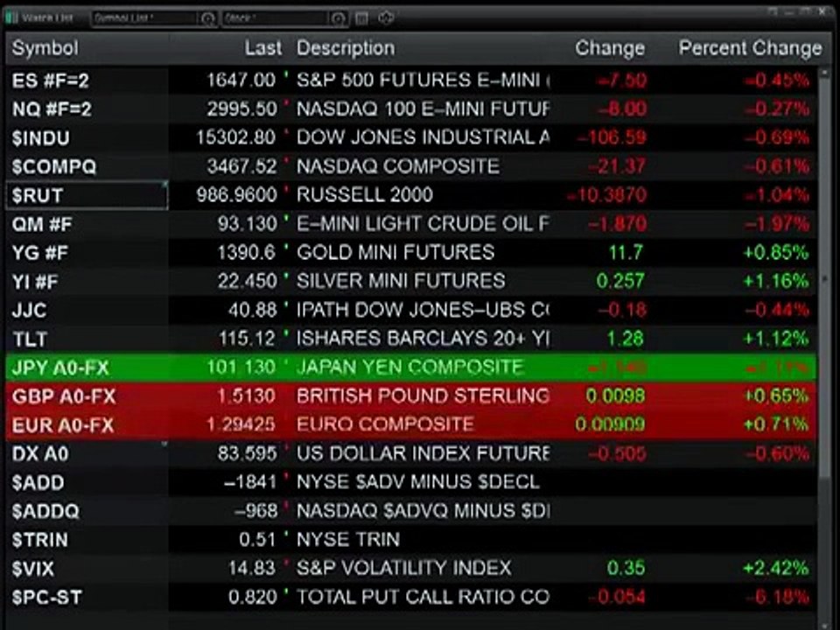Click the $RUT symbol cell
840x630 pixels.
click(x=87, y=195)
